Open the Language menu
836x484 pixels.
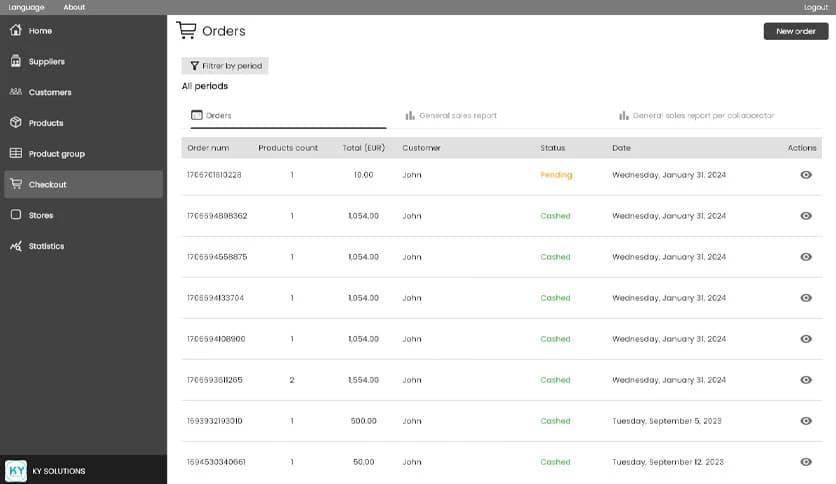click(26, 7)
